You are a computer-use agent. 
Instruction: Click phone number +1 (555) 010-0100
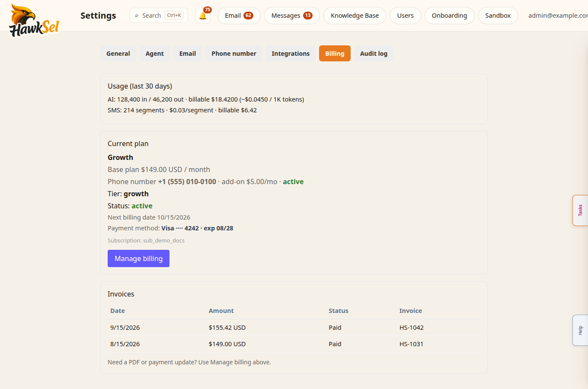pyautogui.click(x=187, y=182)
